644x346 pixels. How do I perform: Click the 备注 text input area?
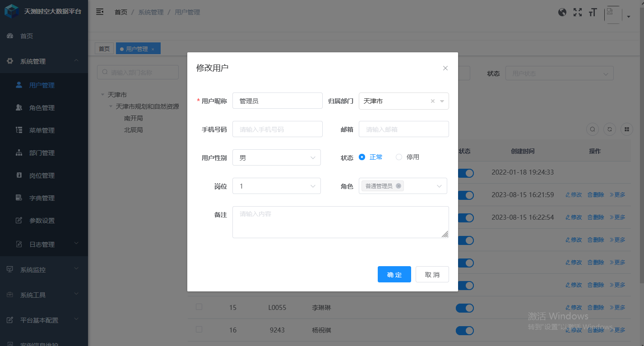point(340,221)
